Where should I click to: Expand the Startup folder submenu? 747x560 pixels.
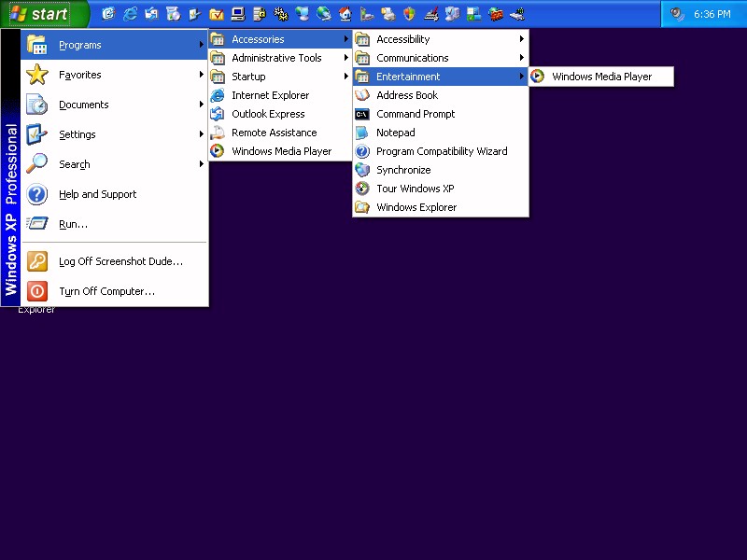pos(248,77)
